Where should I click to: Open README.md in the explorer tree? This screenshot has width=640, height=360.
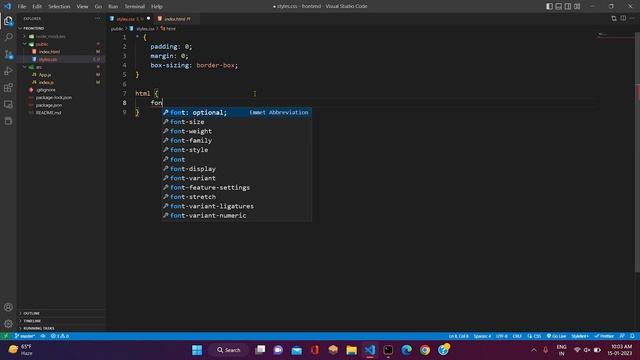pos(48,113)
